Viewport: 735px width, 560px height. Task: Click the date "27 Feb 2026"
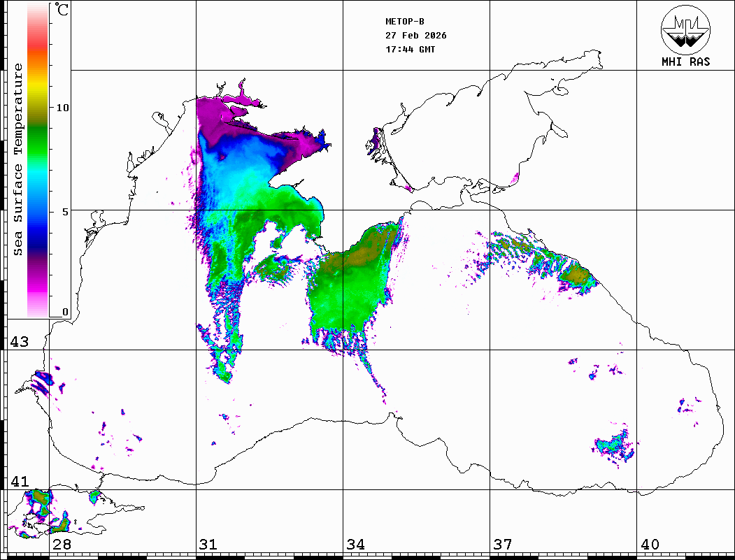[x=416, y=35]
